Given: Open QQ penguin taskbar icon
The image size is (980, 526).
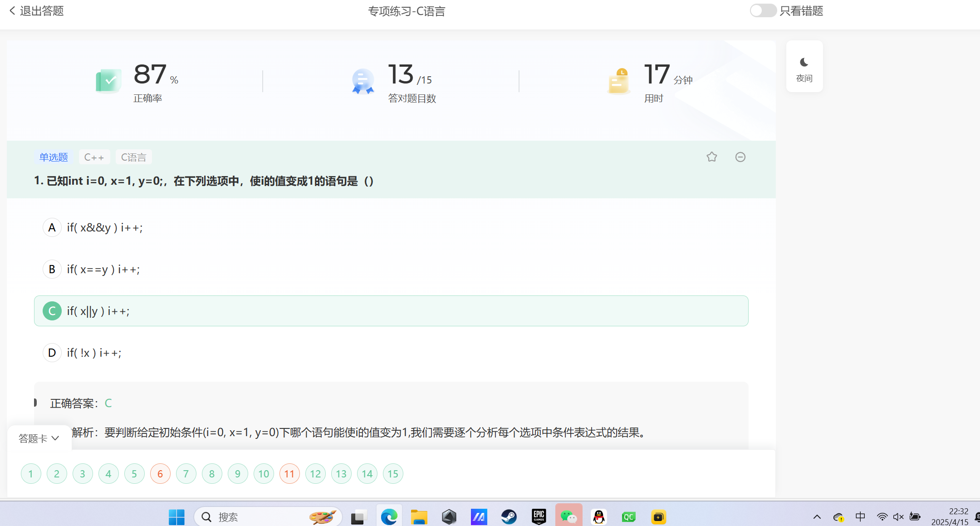Looking at the screenshot, I should pos(599,516).
